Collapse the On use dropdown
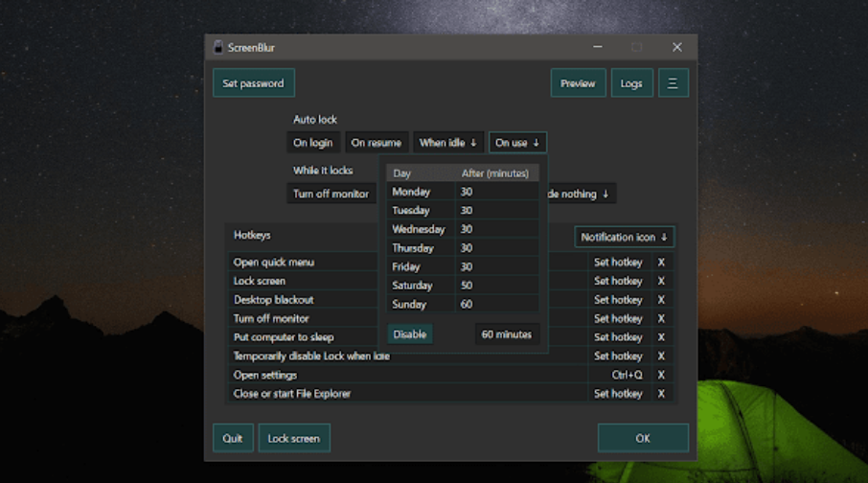The height and width of the screenshot is (483, 868). (517, 143)
